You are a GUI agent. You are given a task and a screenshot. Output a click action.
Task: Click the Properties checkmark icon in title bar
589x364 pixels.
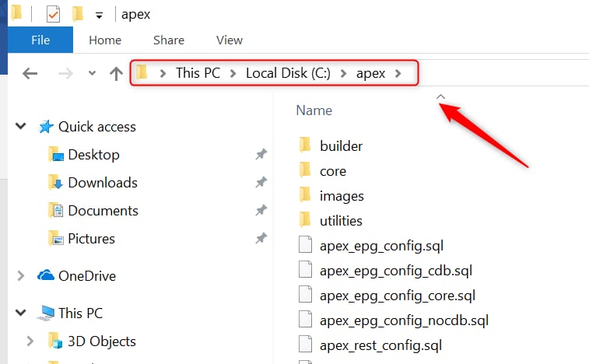54,14
